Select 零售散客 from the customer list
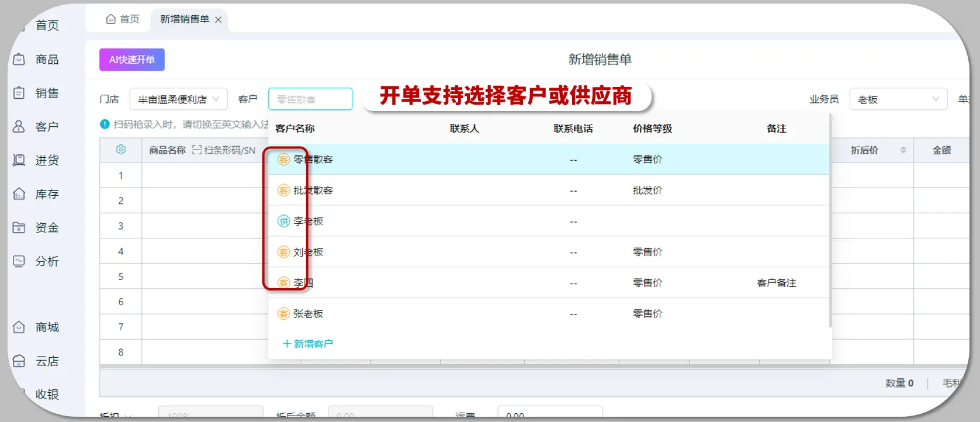The image size is (980, 422). (x=549, y=159)
